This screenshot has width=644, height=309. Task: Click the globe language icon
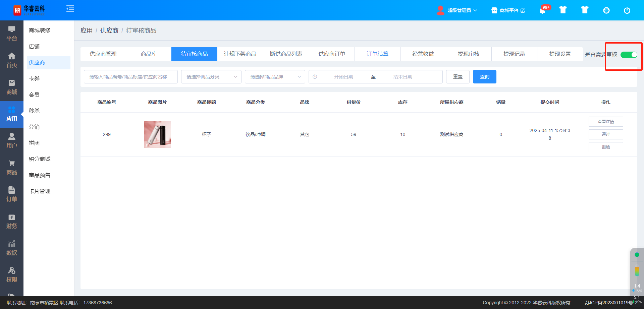(606, 10)
